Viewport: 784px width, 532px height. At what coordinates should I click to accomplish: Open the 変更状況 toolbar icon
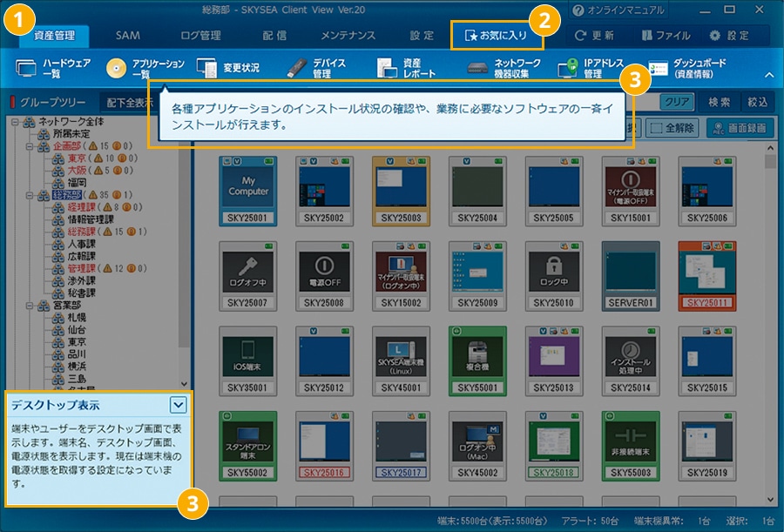tap(206, 68)
